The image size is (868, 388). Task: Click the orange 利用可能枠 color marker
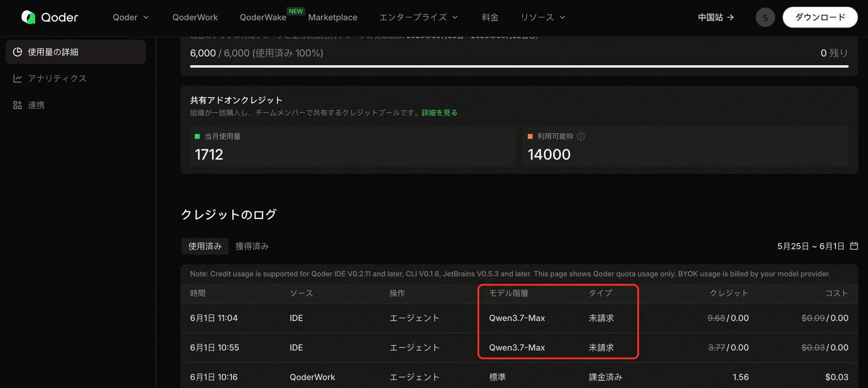(x=530, y=136)
